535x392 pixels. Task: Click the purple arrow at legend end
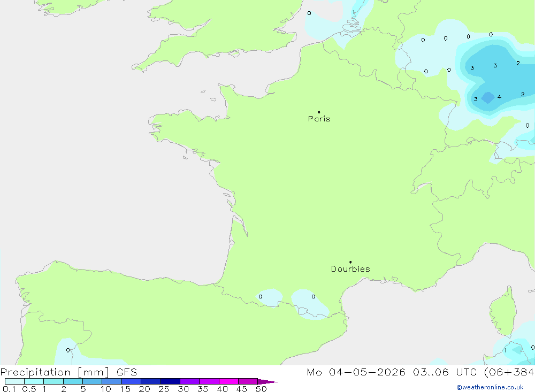[267, 381]
